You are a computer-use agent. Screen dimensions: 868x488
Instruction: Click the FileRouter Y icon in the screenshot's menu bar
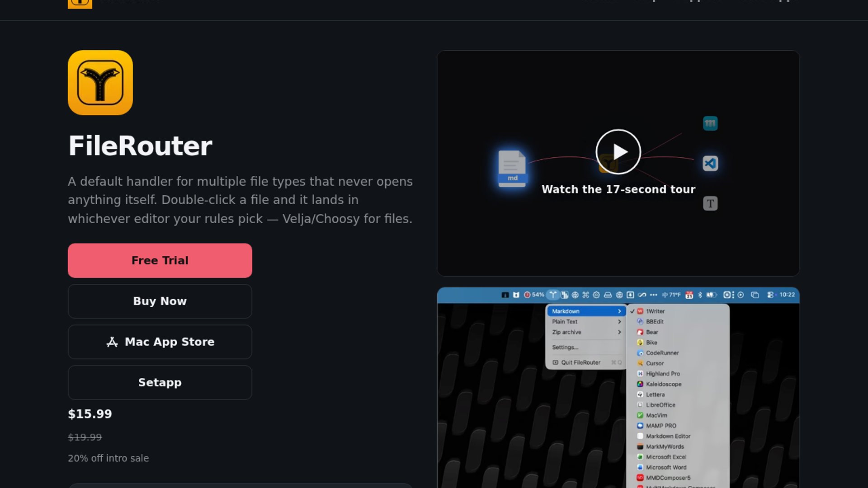tap(553, 295)
